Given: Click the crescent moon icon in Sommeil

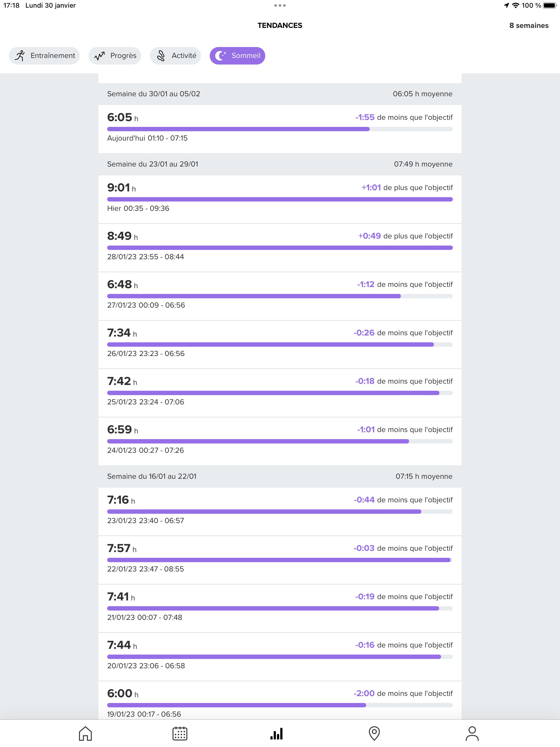Looking at the screenshot, I should pos(221,56).
